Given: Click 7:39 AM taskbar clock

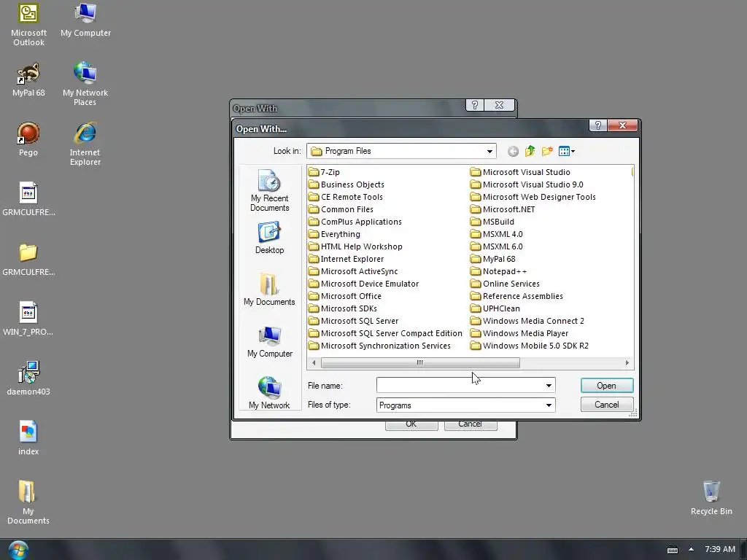Looking at the screenshot, I should 720,549.
